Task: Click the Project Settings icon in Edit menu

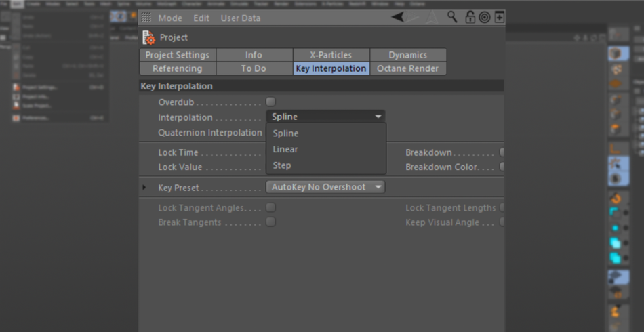Action: click(16, 87)
